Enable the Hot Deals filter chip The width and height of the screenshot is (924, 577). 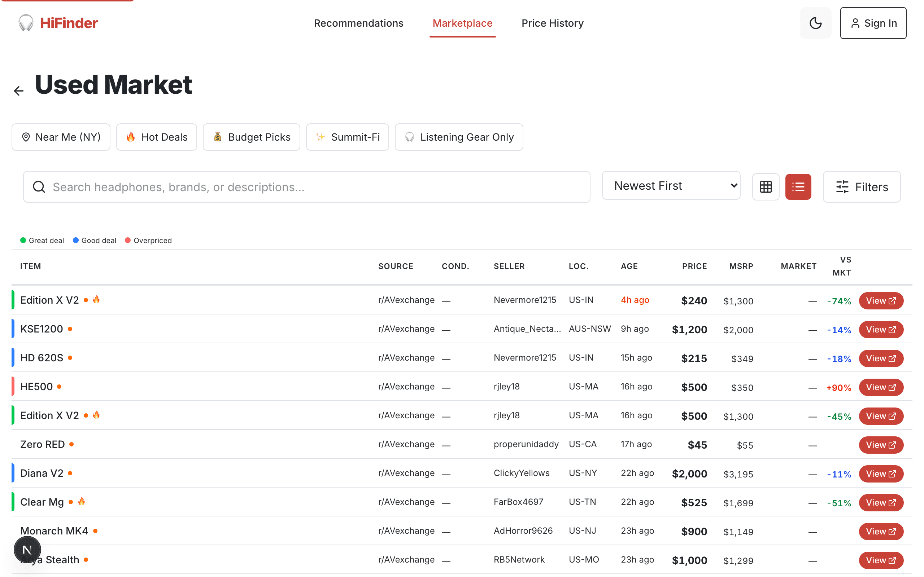pyautogui.click(x=157, y=137)
